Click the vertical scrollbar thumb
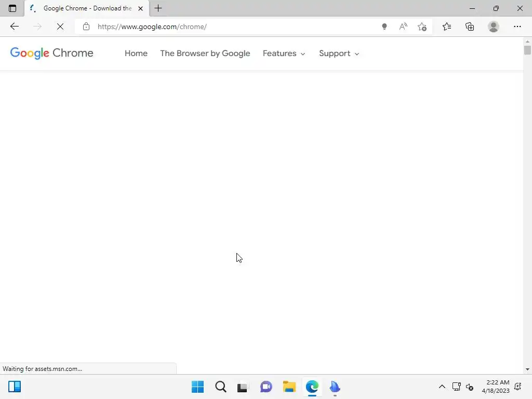The image size is (532, 399). [527, 50]
